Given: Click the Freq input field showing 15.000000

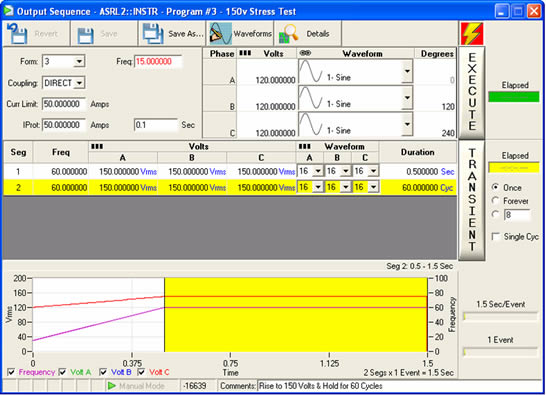Looking at the screenshot, I should pyautogui.click(x=158, y=62).
